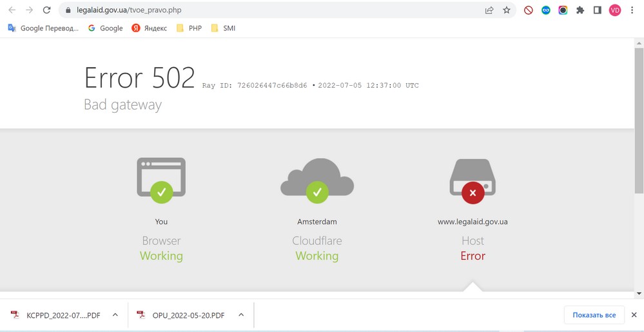
Task: Open the Google bookmark
Action: (x=106, y=28)
